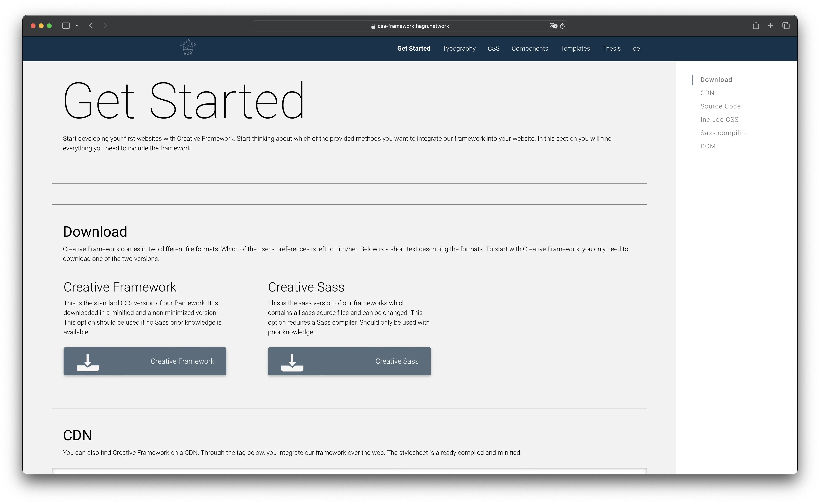Go back with the back arrow
The image size is (820, 504).
91,26
